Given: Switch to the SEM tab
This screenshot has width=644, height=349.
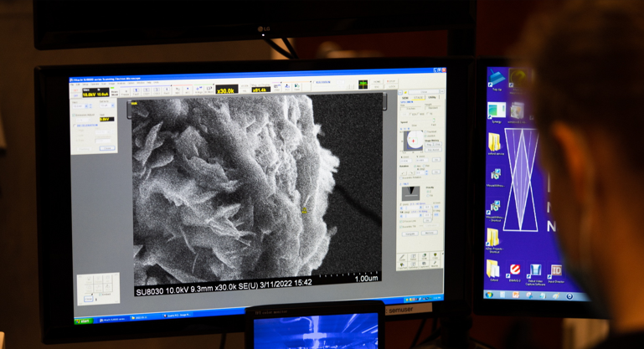Looking at the screenshot, I should tap(405, 98).
